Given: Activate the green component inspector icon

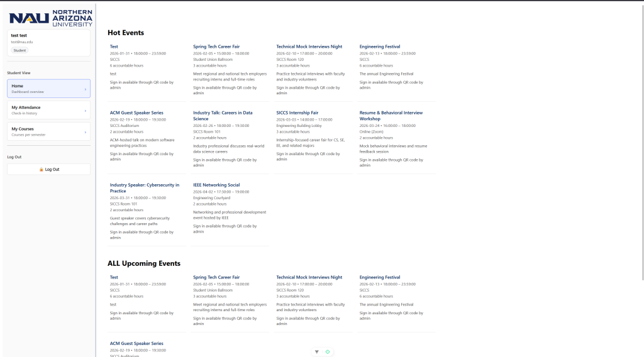Looking at the screenshot, I should click(x=327, y=352).
